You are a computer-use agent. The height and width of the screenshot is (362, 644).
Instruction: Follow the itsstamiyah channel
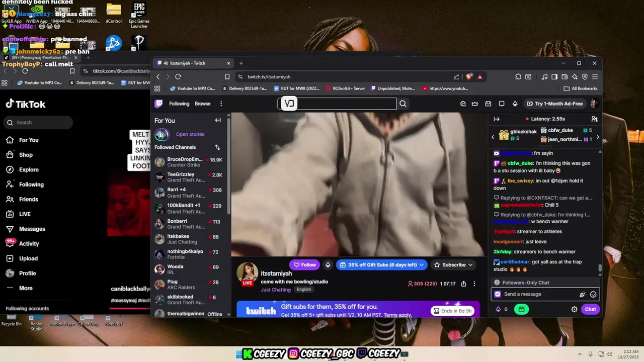pos(304,264)
